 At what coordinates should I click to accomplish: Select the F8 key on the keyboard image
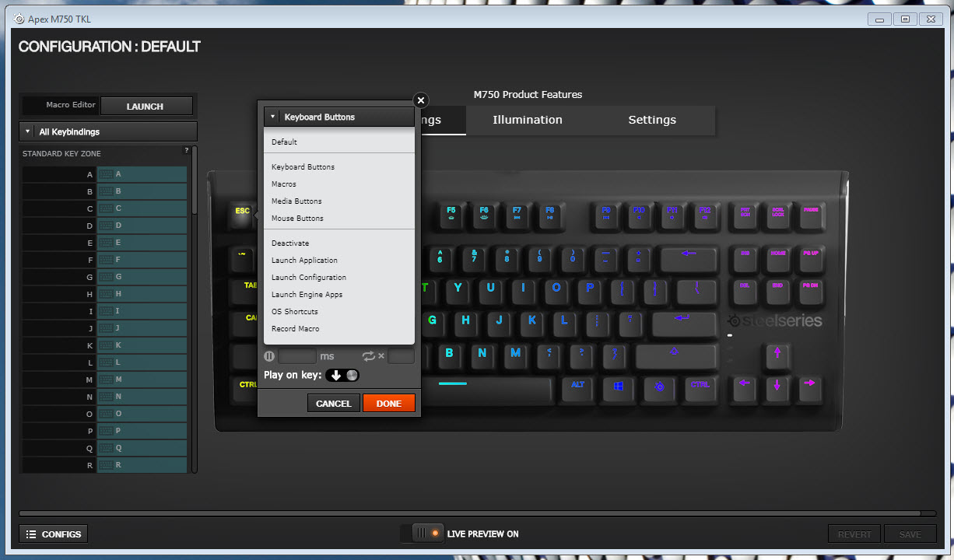pos(549,215)
